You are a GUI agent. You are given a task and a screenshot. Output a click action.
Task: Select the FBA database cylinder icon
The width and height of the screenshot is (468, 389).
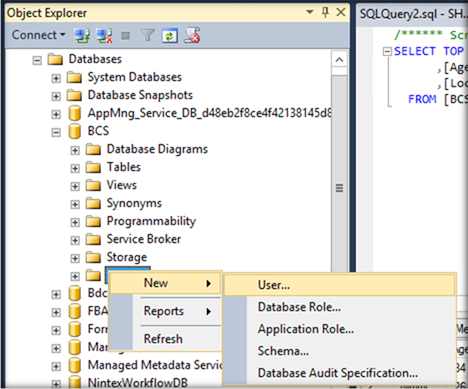[75, 311]
